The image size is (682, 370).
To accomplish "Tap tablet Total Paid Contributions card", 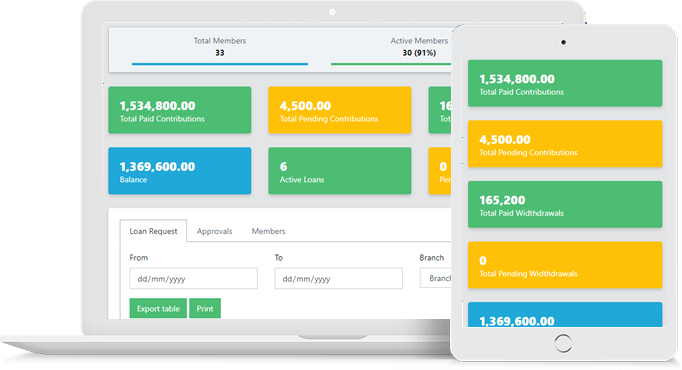I will pos(565,83).
